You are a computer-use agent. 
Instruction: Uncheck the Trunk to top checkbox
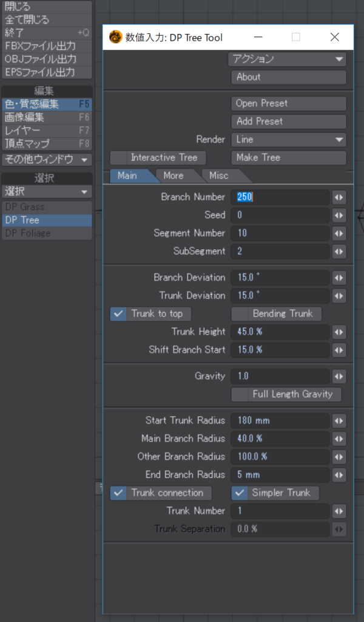tap(118, 314)
